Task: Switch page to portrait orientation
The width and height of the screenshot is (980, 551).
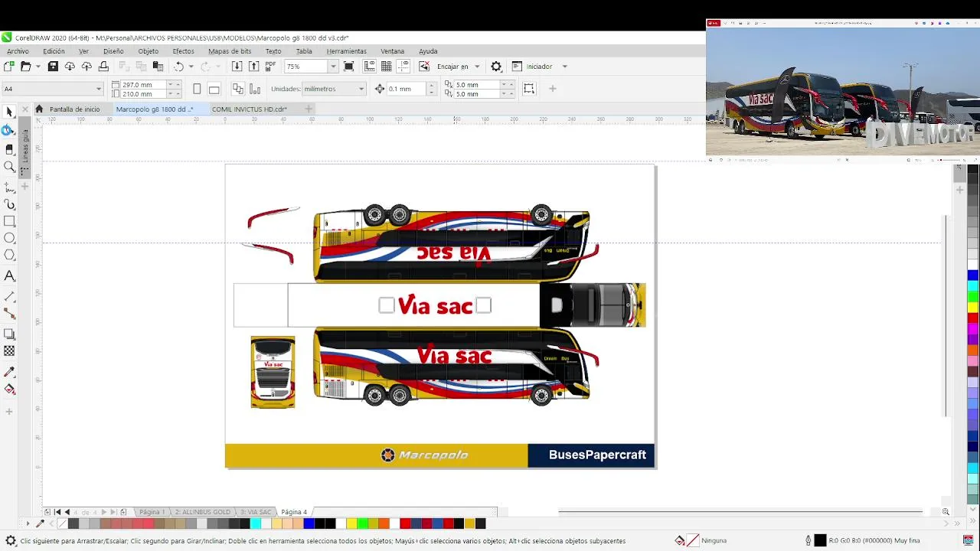Action: tap(197, 89)
